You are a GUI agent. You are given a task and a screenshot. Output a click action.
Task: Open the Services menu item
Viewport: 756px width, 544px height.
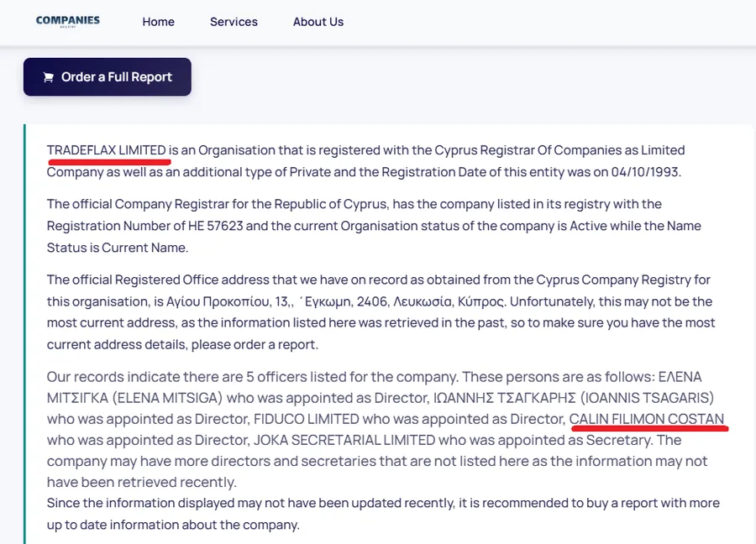234,22
